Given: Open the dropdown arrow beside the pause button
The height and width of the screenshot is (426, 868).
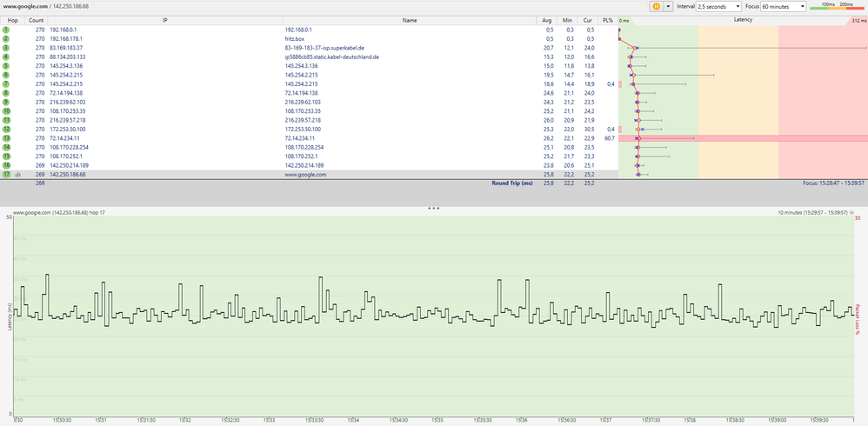Looking at the screenshot, I should (667, 6).
